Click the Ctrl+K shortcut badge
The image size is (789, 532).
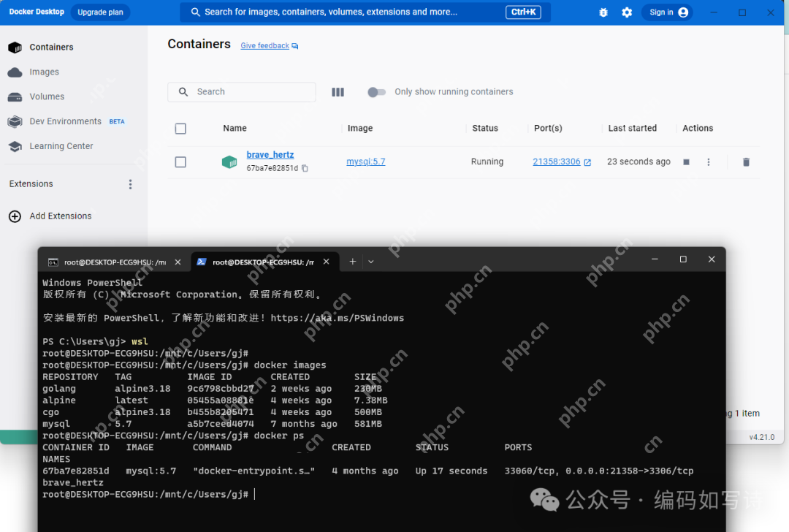[523, 12]
